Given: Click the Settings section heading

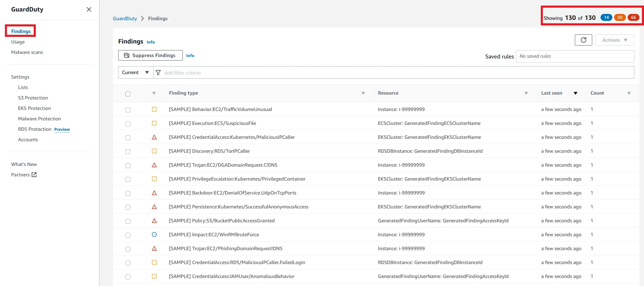Looking at the screenshot, I should 20,77.
